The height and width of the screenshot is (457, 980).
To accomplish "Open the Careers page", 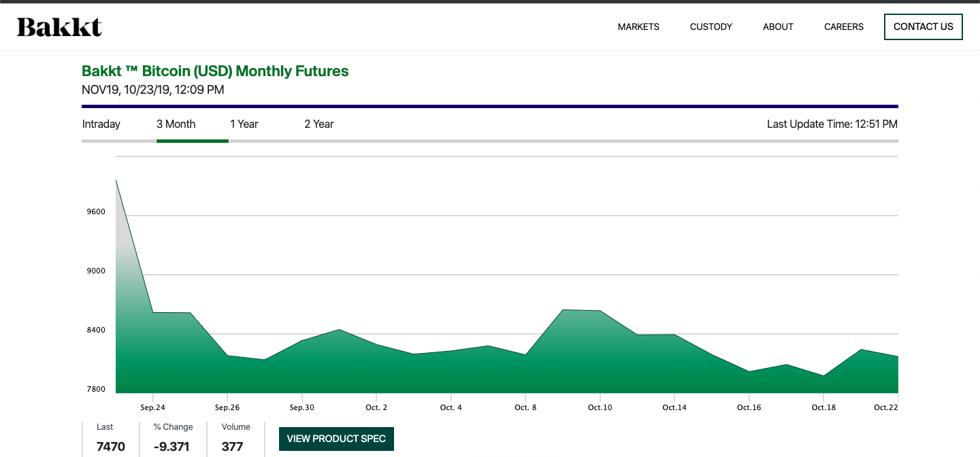I will point(844,27).
